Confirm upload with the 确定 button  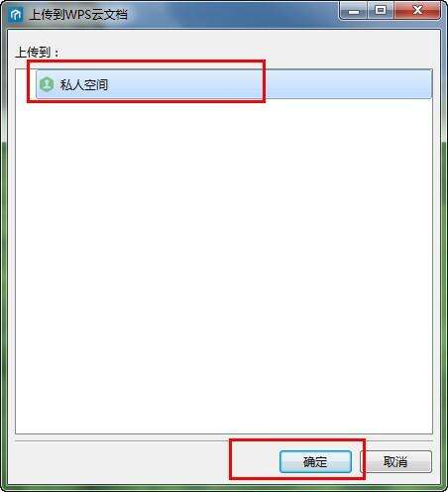pos(315,461)
